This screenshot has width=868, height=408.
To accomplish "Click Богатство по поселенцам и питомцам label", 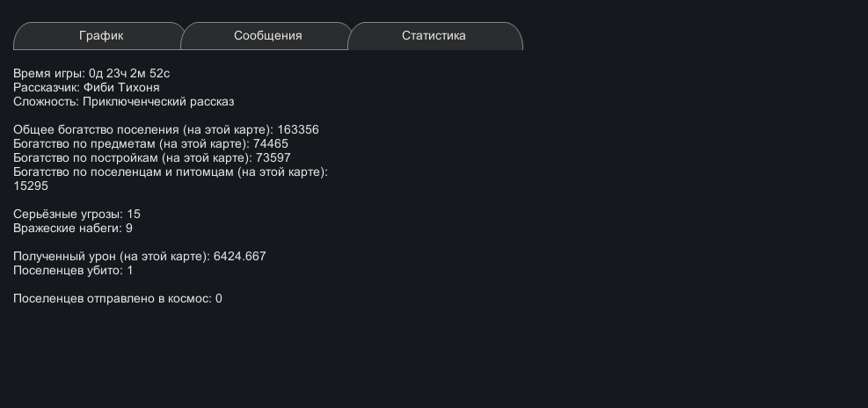I will pyautogui.click(x=170, y=172).
